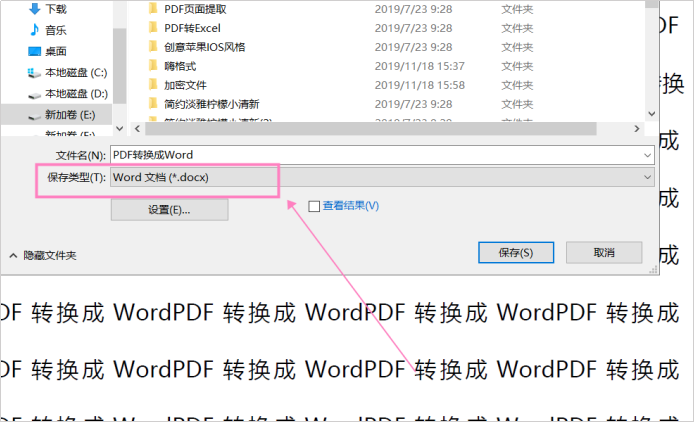Screen dimensions: 695x423
Task: Click file list scroll-right arrow
Action: (636, 129)
